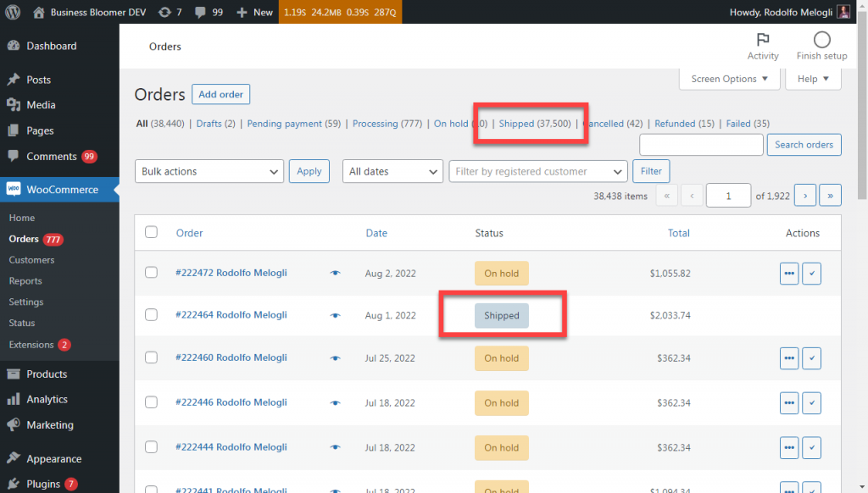Open WooCommerce Reports submenu item
Viewport: 868px width, 493px height.
point(25,281)
